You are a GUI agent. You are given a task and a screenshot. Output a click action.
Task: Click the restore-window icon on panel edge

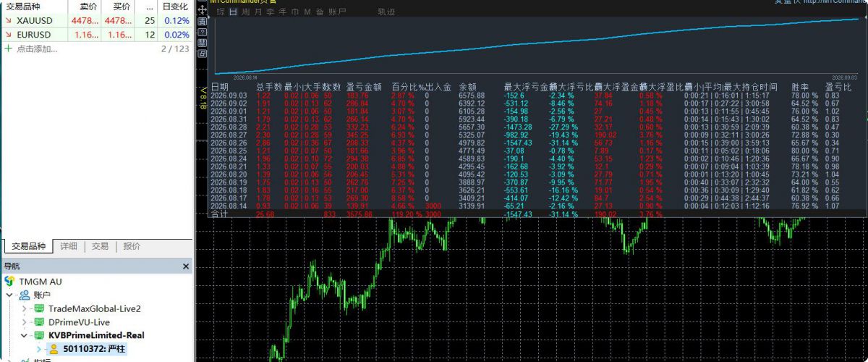[x=202, y=54]
